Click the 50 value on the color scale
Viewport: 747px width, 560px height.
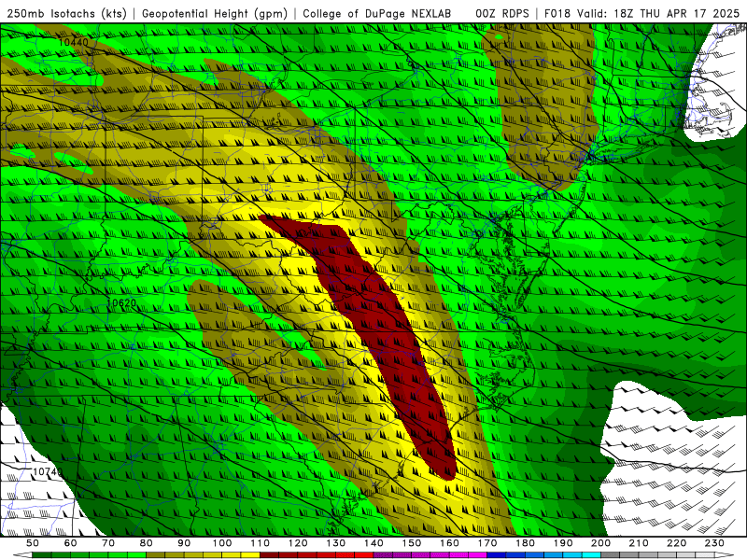[33, 543]
